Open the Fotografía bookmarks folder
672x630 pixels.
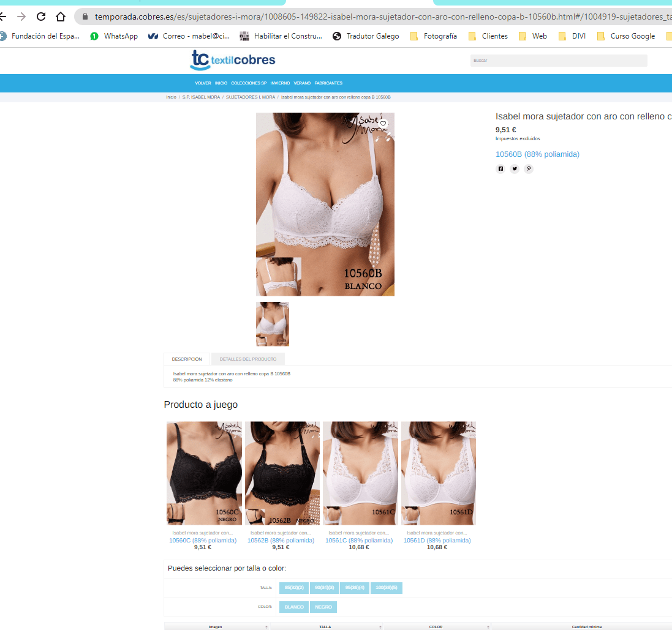(x=433, y=36)
